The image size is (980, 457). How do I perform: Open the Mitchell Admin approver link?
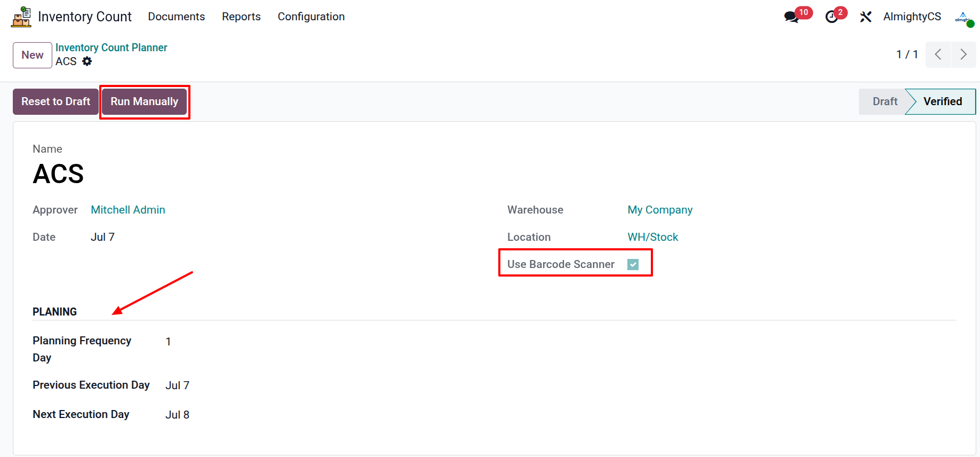pyautogui.click(x=128, y=210)
